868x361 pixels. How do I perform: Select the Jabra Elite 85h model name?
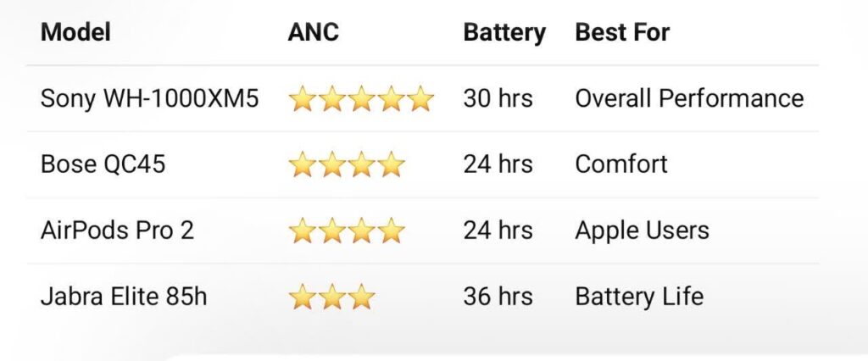[x=124, y=296]
